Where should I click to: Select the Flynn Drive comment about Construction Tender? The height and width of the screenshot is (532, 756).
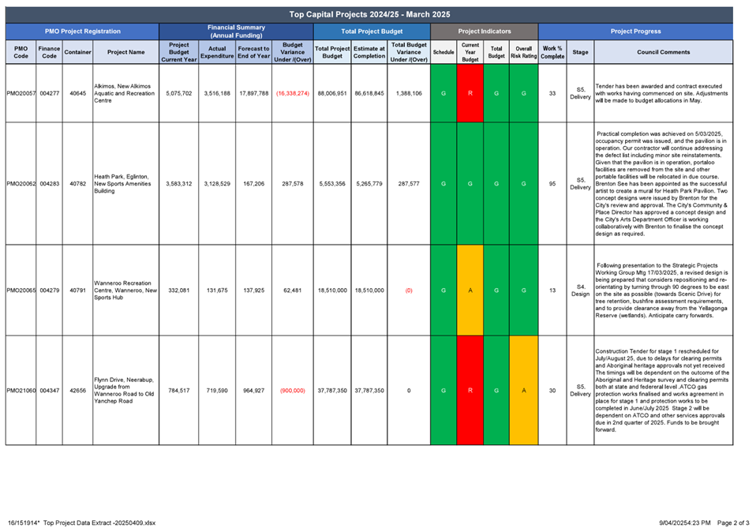(662, 391)
